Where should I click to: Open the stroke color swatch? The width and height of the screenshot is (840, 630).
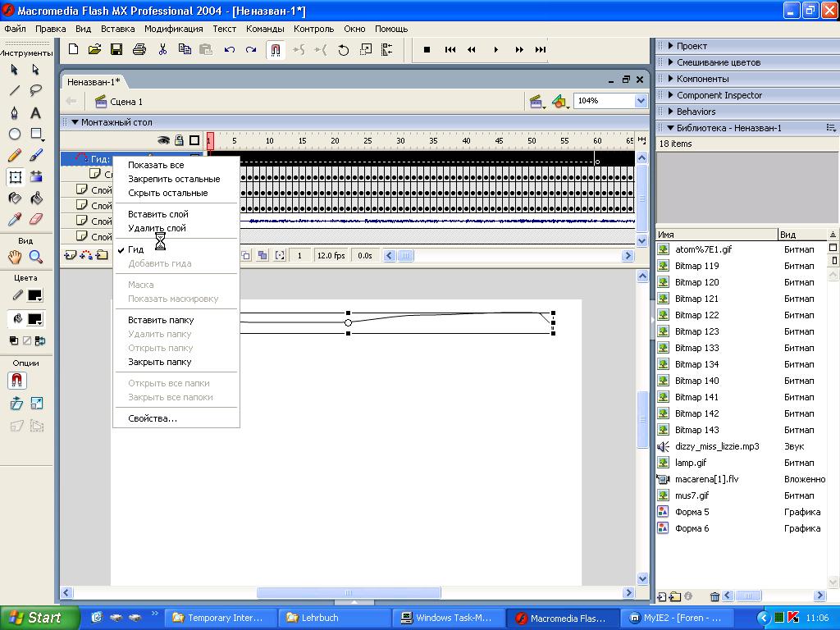click(34, 295)
